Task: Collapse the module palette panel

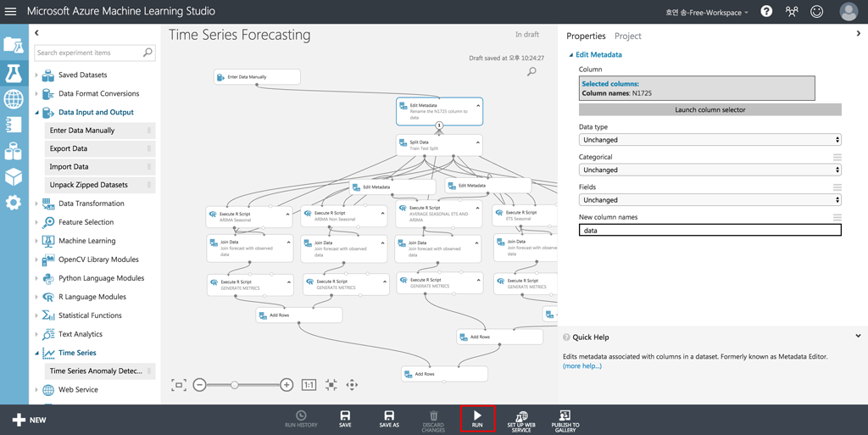Action: (36, 33)
